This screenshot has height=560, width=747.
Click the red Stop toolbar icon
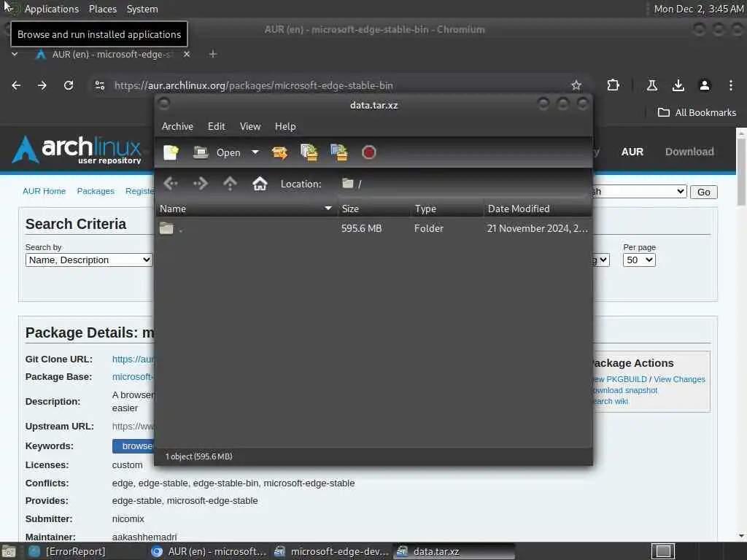pyautogui.click(x=368, y=152)
